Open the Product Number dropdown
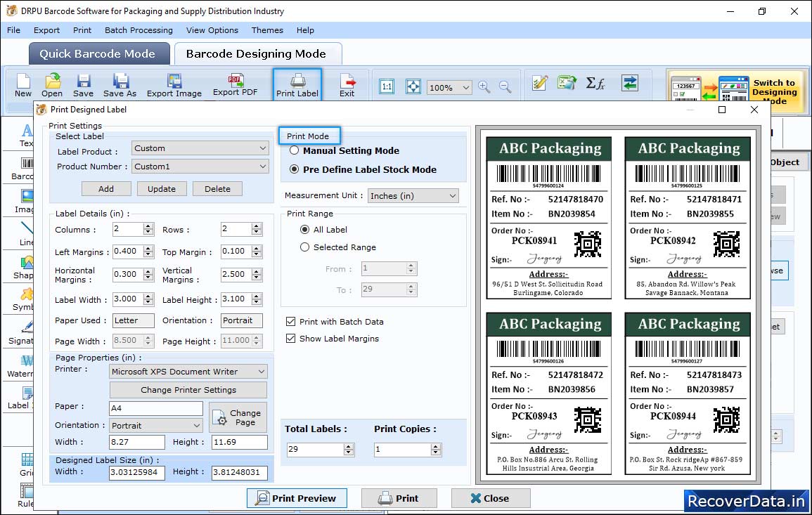This screenshot has width=812, height=515. point(200,167)
